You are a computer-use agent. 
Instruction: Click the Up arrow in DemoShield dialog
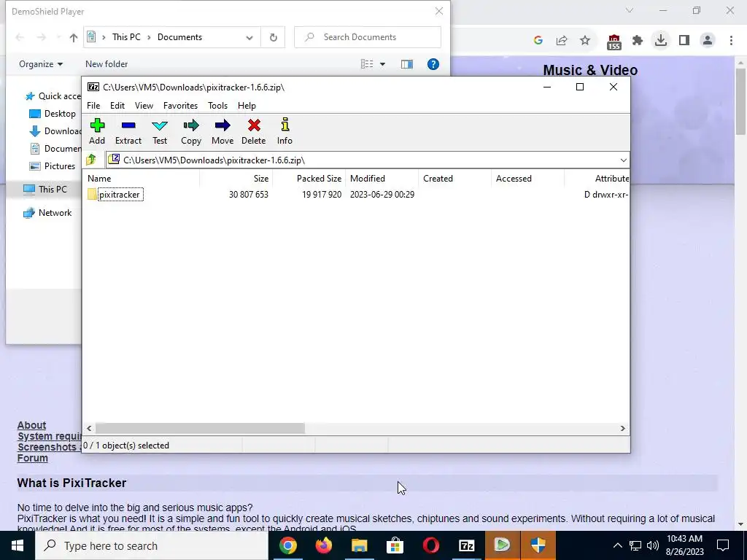[x=74, y=37]
